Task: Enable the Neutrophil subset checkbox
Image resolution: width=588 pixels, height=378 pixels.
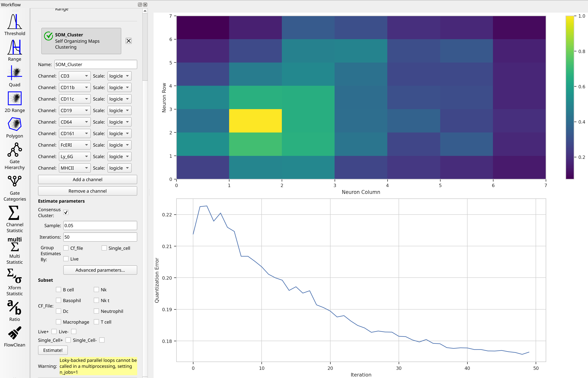Action: pyautogui.click(x=96, y=311)
